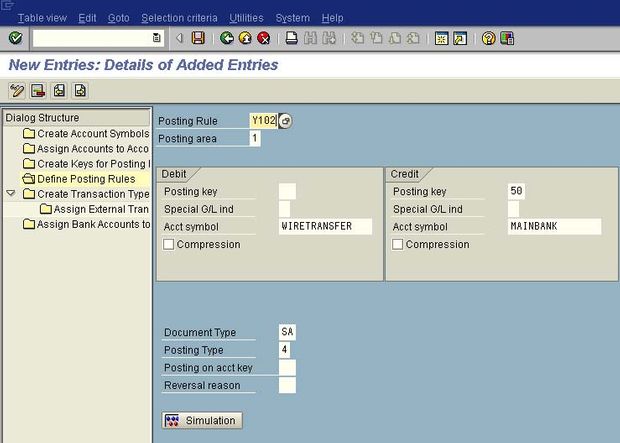Click the Credit Acct symbol MAINBANK field
Viewport: 620px width, 443px height.
(554, 226)
